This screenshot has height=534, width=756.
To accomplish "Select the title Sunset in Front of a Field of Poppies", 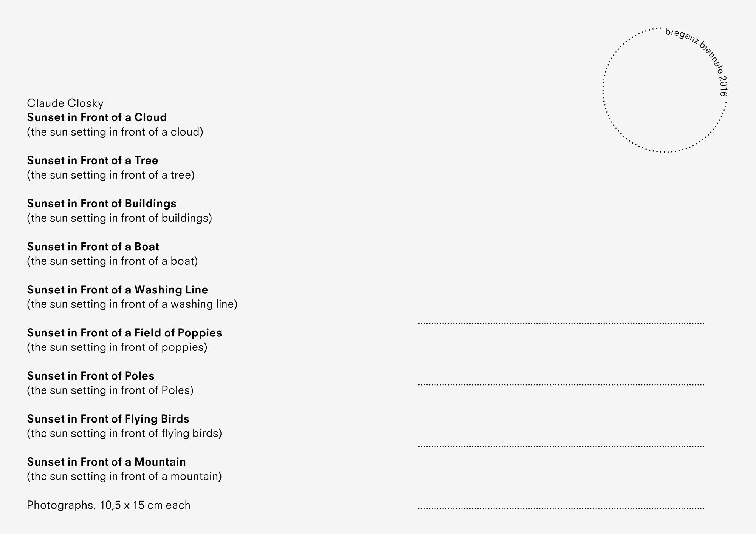I will tap(124, 333).
